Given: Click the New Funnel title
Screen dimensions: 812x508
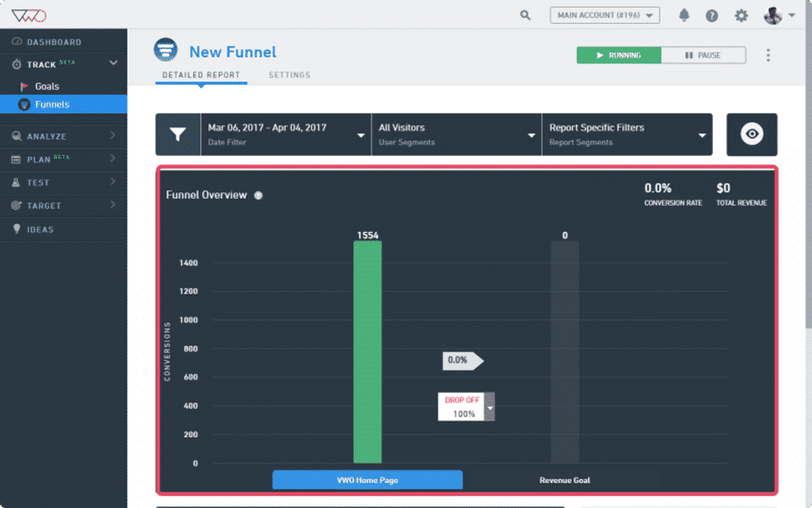Looking at the screenshot, I should click(233, 52).
